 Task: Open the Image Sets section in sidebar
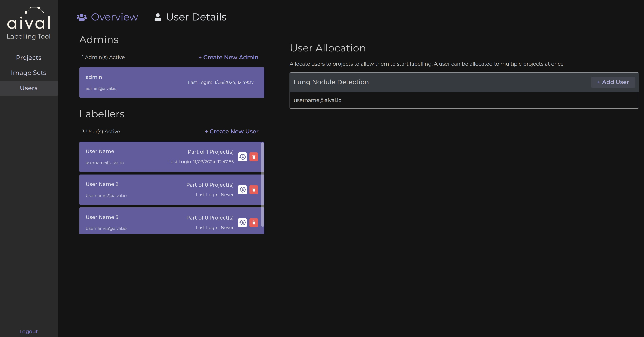click(x=29, y=73)
